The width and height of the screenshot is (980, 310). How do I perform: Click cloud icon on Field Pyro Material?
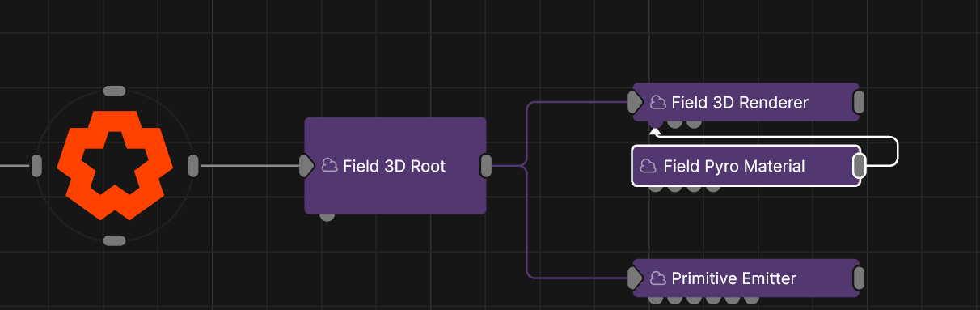(x=648, y=166)
